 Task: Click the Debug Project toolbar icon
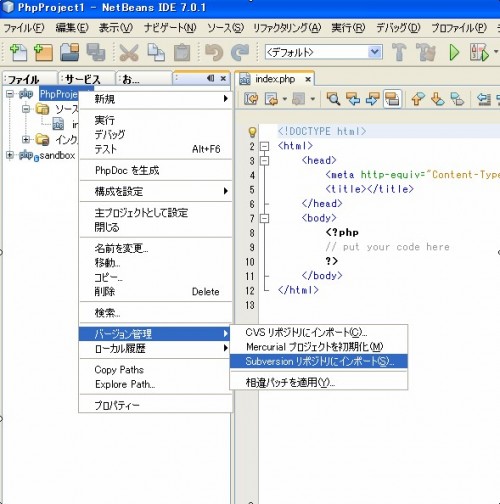[x=479, y=52]
